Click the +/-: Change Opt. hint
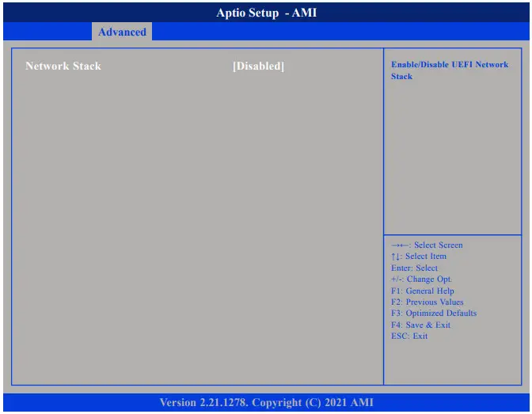The width and height of the screenshot is (532, 414). [421, 279]
